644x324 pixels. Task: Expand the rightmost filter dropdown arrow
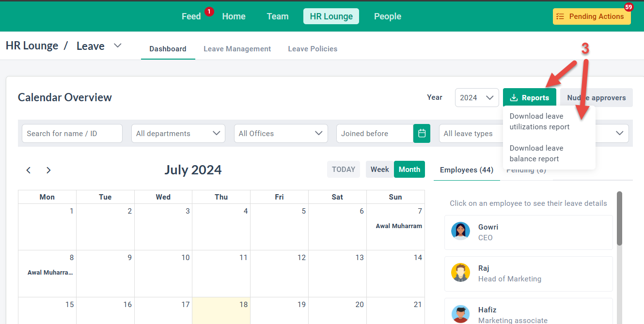pos(619,133)
